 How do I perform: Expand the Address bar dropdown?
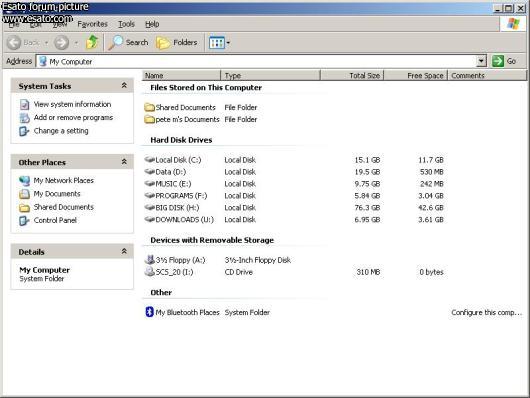481,61
